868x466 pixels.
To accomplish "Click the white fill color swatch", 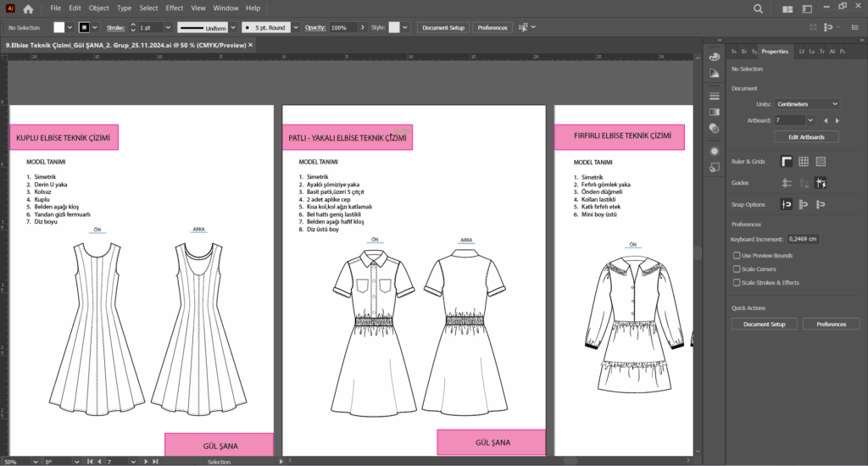I will click(x=58, y=27).
